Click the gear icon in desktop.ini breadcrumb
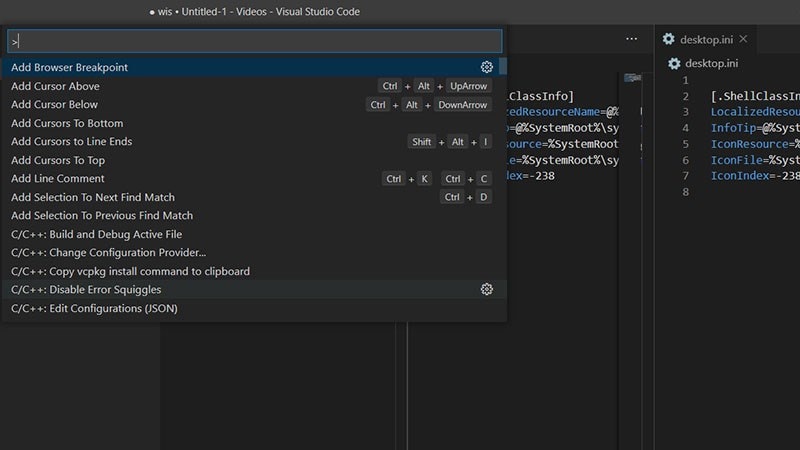This screenshot has height=450, width=800. coord(674,63)
